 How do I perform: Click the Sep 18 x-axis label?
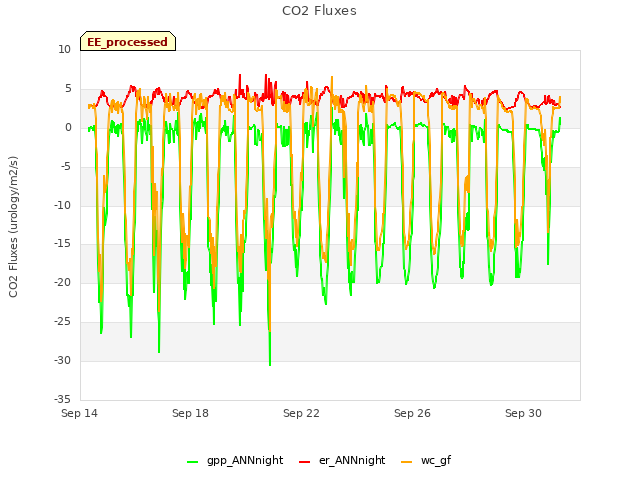pyautogui.click(x=190, y=413)
